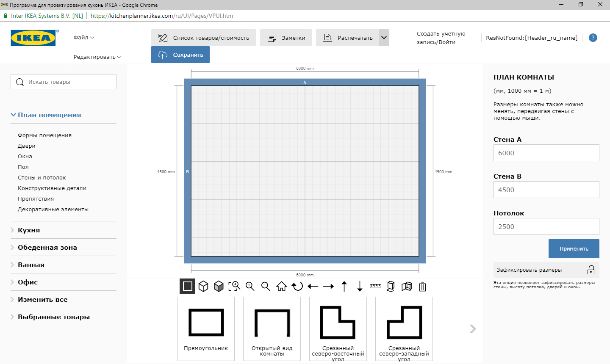Viewport: 610px width, 364px height.
Task: Open the Окна sidebar item
Action: point(25,157)
